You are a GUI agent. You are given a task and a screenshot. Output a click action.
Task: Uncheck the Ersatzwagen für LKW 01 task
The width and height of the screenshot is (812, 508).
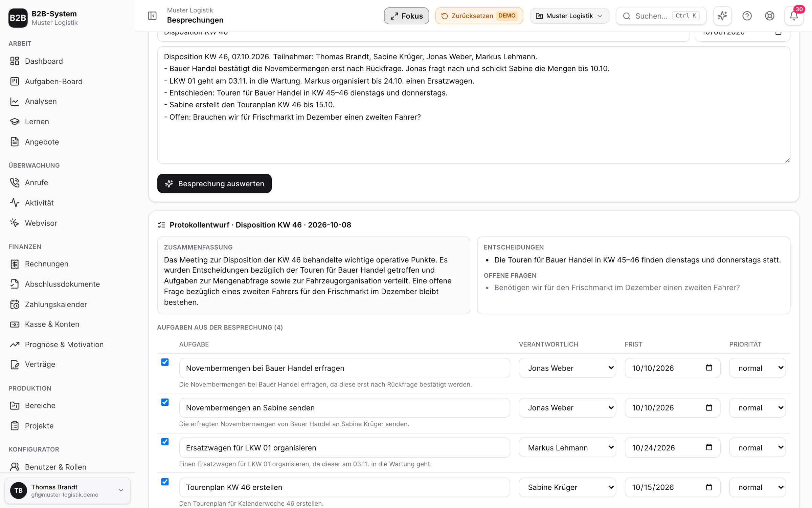point(165,442)
